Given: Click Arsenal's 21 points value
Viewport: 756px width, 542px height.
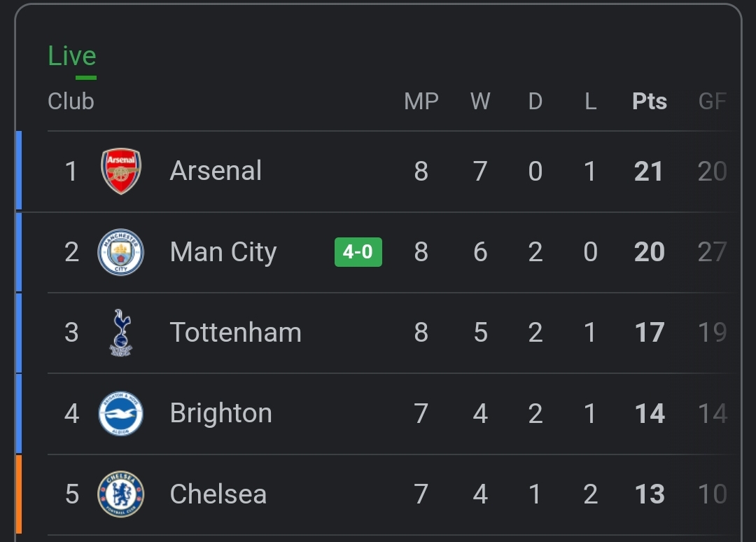Looking at the screenshot, I should 648,172.
